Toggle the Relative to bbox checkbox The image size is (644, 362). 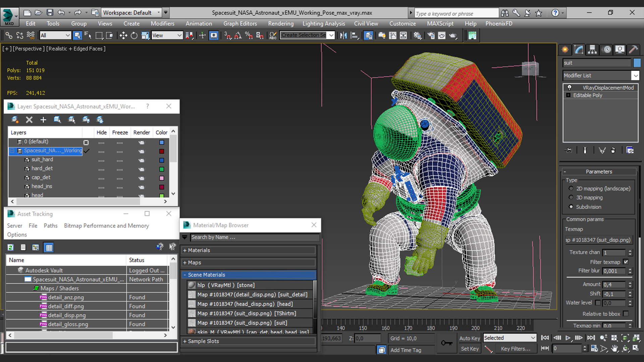(x=626, y=314)
